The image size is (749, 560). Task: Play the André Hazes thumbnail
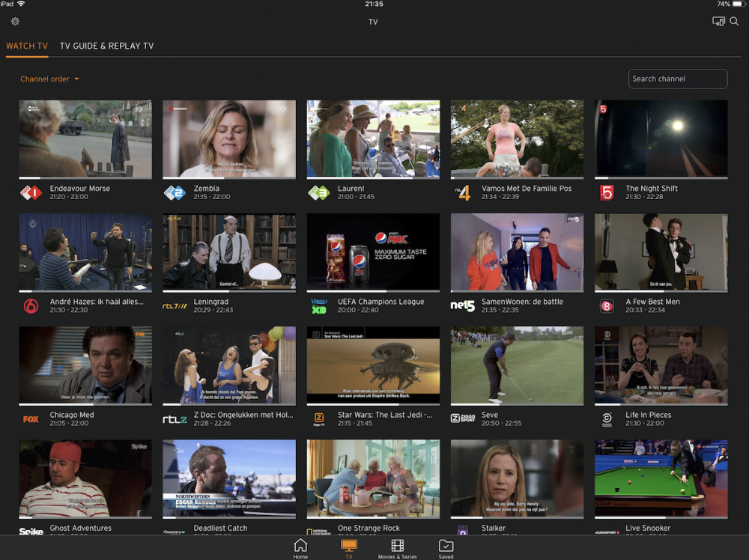point(85,252)
